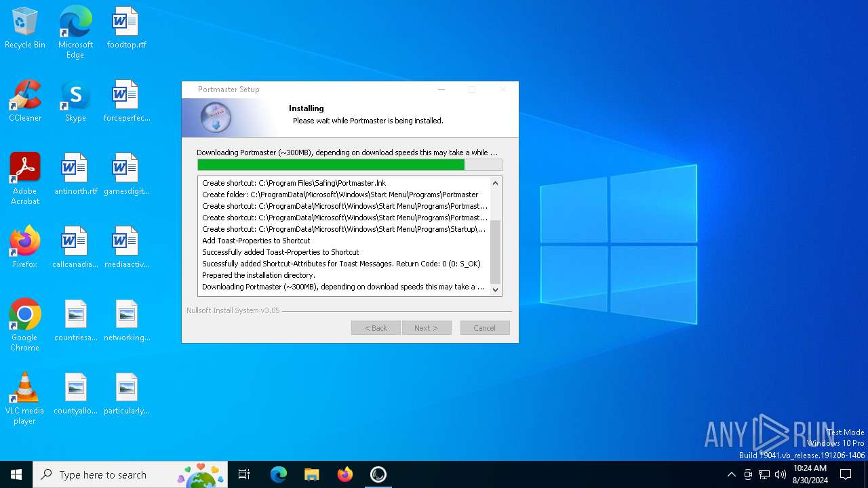The width and height of the screenshot is (868, 488).
Task: Click the Portmaster.lnk shortcut log line
Action: 294,183
